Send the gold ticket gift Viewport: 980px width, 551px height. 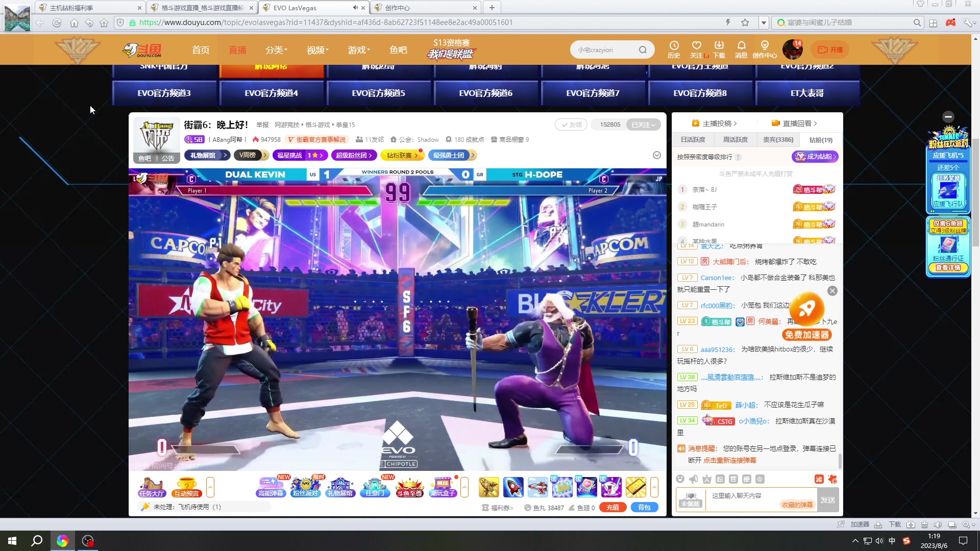(635, 487)
